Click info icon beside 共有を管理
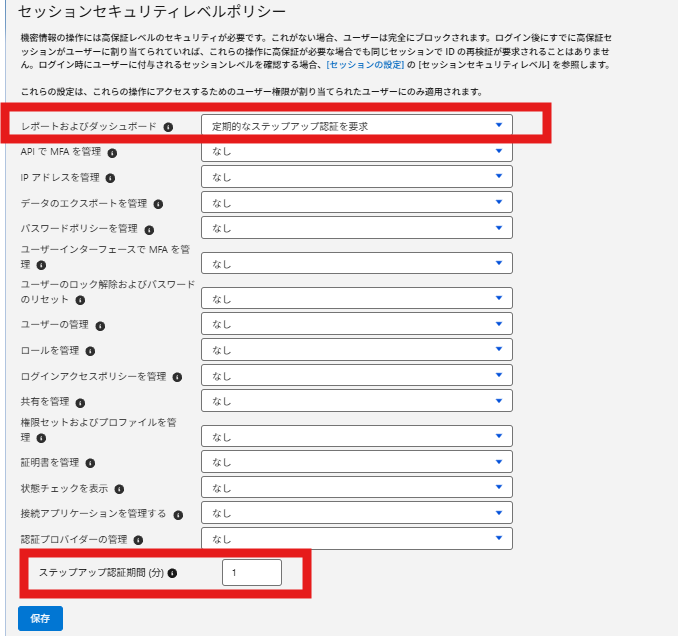Image resolution: width=678 pixels, height=636 pixels. 80,403
